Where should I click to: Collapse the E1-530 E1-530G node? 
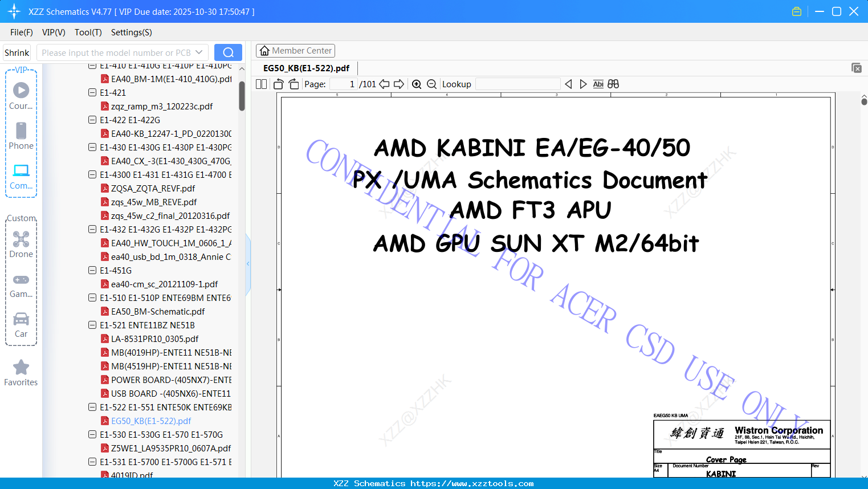[x=92, y=434]
